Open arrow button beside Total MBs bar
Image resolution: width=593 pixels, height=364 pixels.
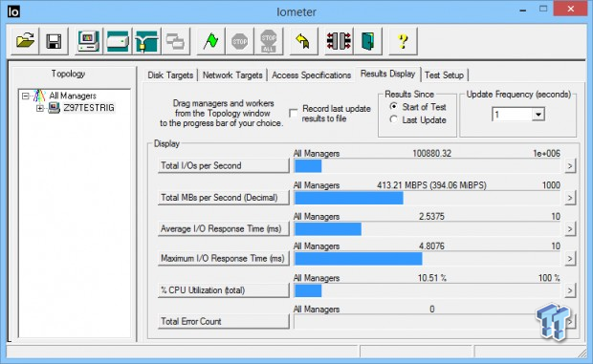570,198
